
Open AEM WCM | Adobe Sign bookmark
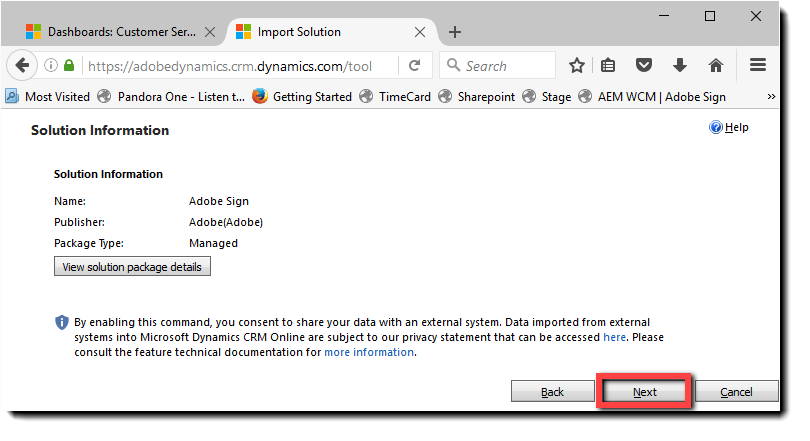pyautogui.click(x=652, y=97)
